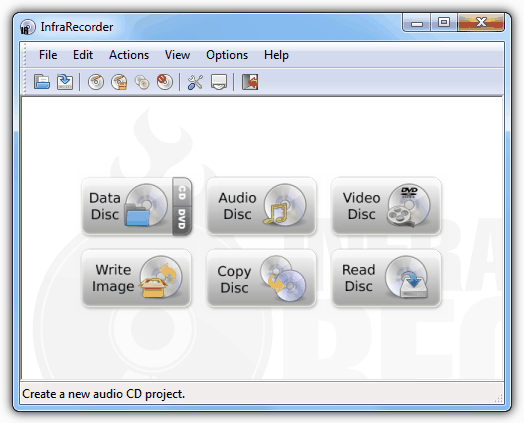Open the Actions menu

(129, 55)
